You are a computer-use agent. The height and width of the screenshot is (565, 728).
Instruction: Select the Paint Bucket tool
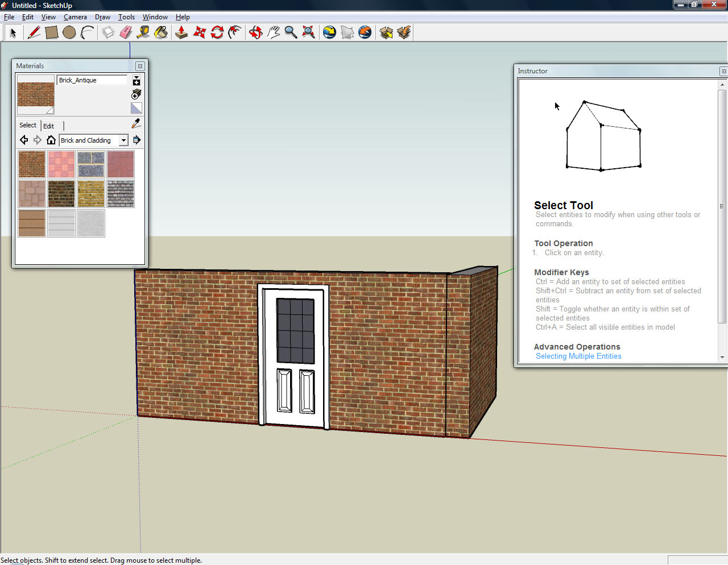click(162, 32)
